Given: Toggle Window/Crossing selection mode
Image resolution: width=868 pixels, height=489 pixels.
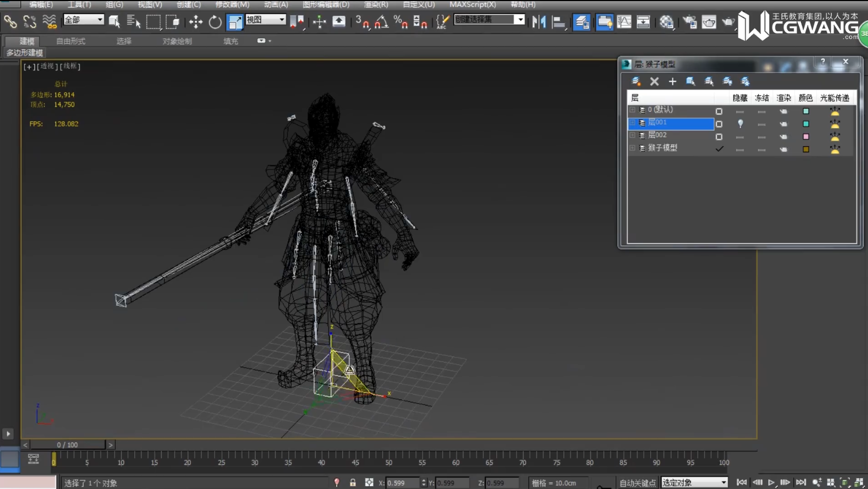Looking at the screenshot, I should point(173,22).
